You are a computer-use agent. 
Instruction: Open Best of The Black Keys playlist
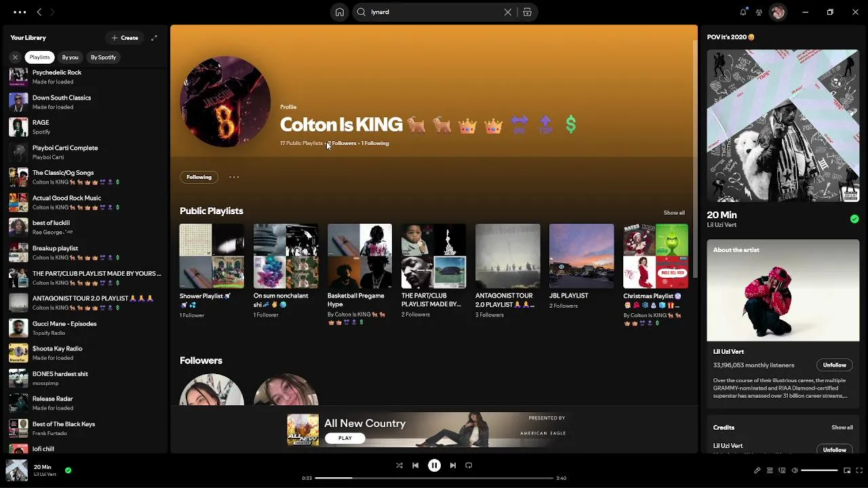tap(85, 428)
